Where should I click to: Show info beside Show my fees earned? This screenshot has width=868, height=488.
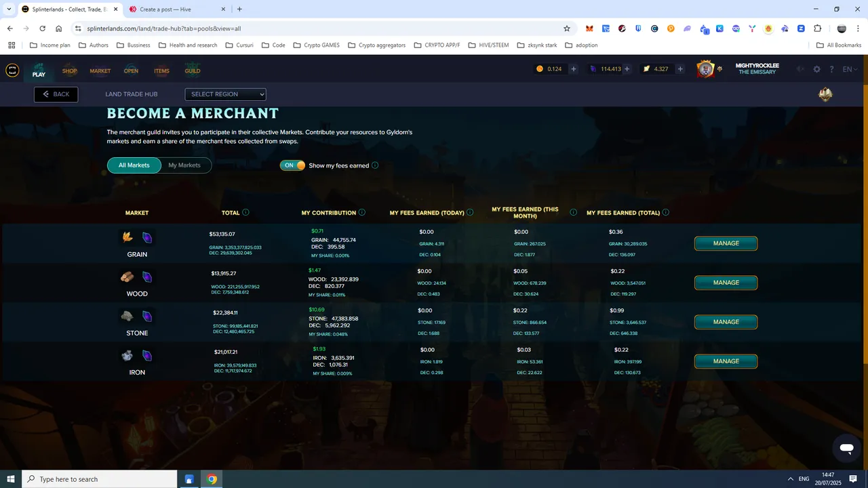point(375,165)
